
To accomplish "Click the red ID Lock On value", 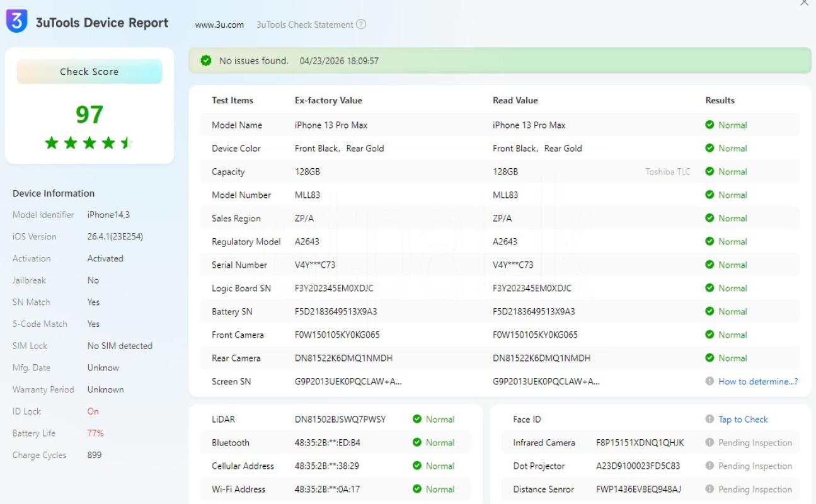I will pyautogui.click(x=93, y=411).
